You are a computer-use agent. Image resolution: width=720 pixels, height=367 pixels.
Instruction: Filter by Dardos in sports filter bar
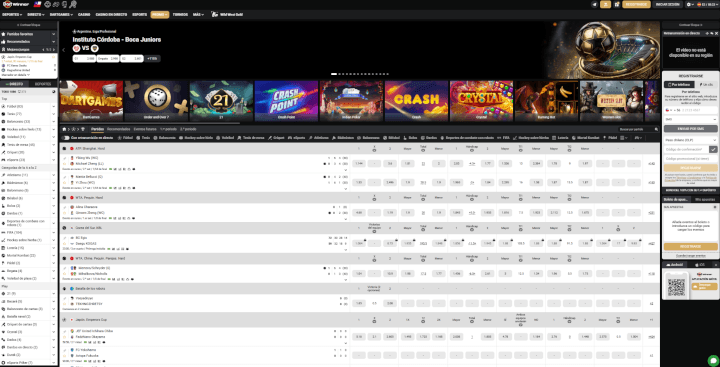428,137
